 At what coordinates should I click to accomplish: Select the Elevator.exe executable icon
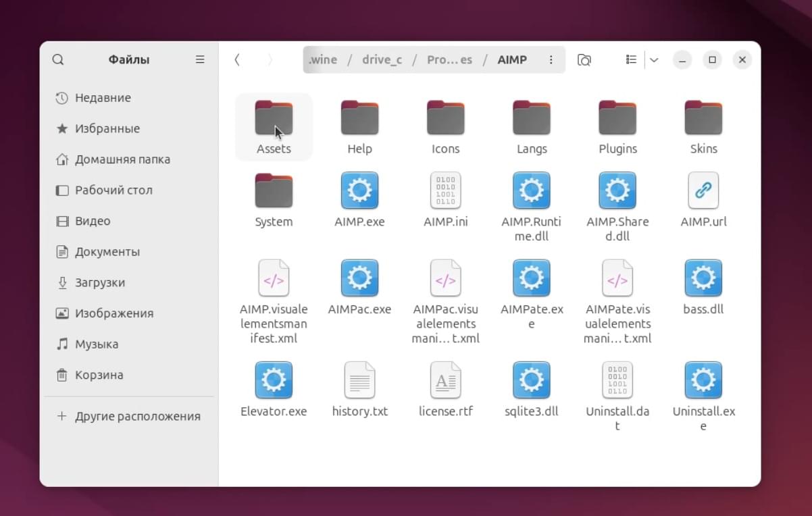(274, 380)
